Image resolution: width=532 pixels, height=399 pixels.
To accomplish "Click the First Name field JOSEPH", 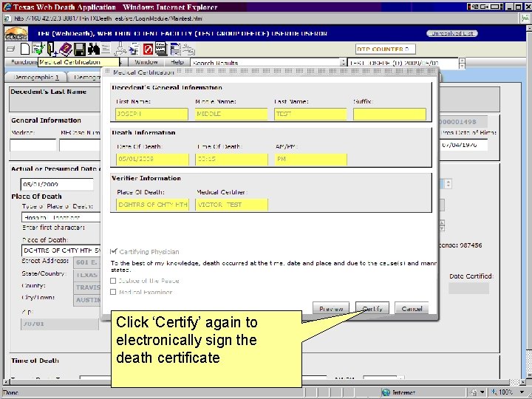I will (x=151, y=114).
